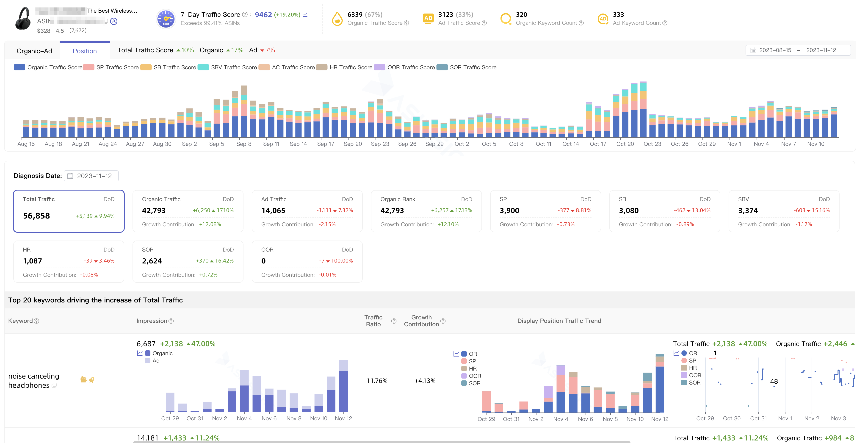Show help for Ad Traffic Score

484,23
